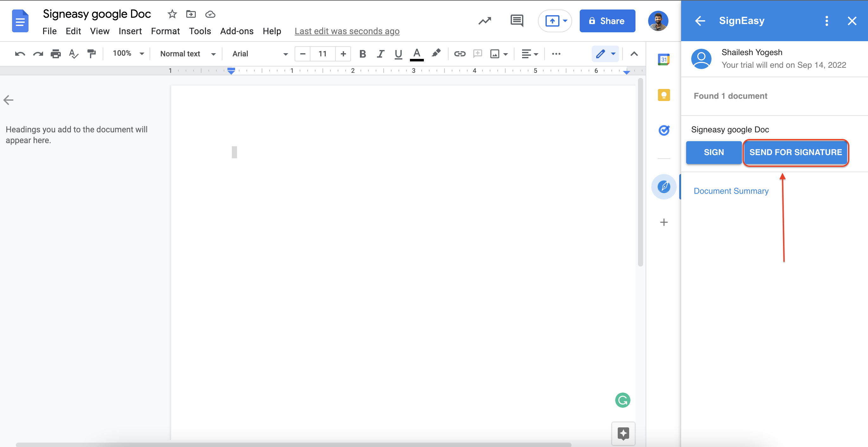
Task: Star the Signeasy google Doc
Action: coord(172,14)
